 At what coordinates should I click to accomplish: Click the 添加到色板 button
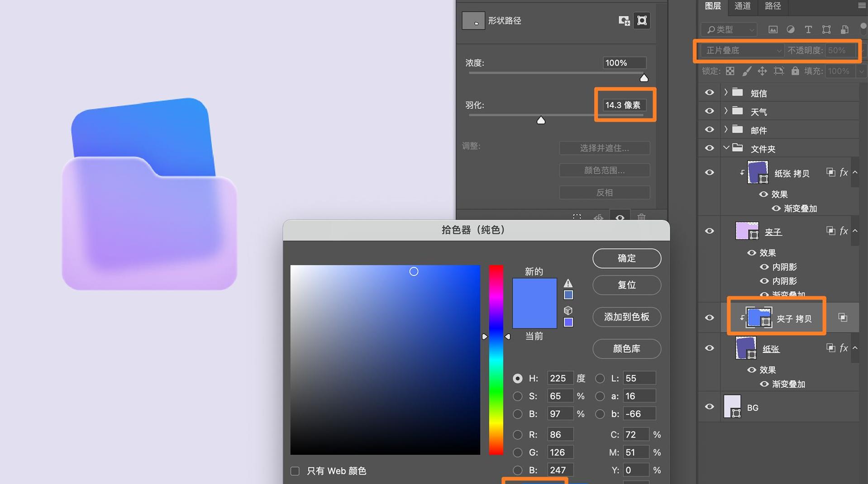[626, 317]
